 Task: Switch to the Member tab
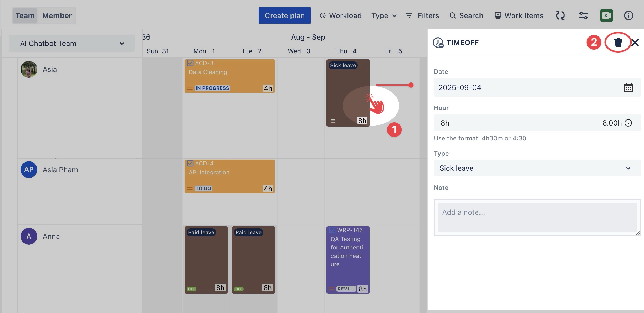click(57, 15)
